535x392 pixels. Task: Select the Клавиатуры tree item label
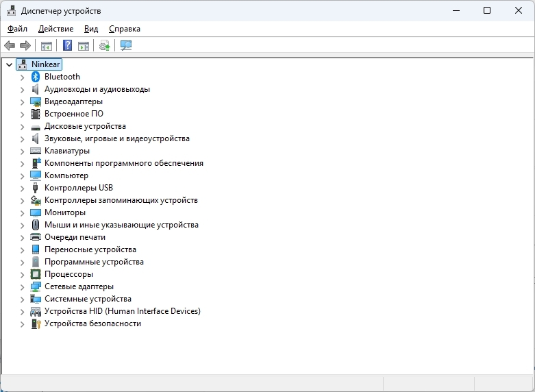[67, 151]
